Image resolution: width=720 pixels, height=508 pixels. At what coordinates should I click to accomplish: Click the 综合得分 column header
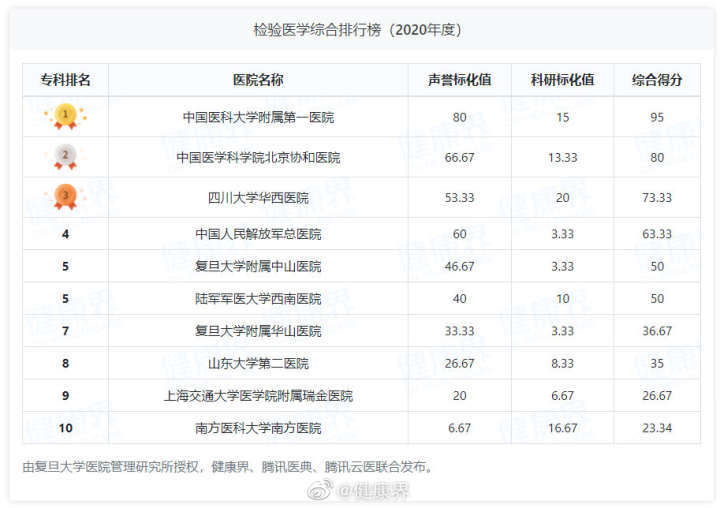[657, 80]
